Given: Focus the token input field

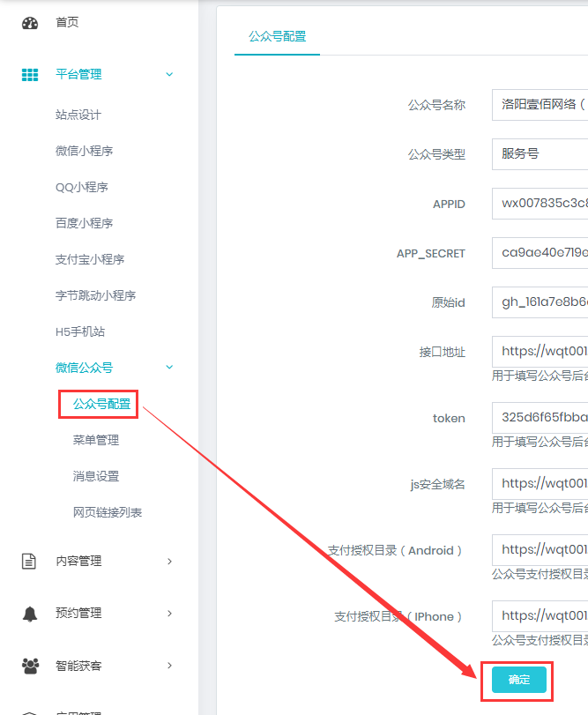Looking at the screenshot, I should (540, 418).
